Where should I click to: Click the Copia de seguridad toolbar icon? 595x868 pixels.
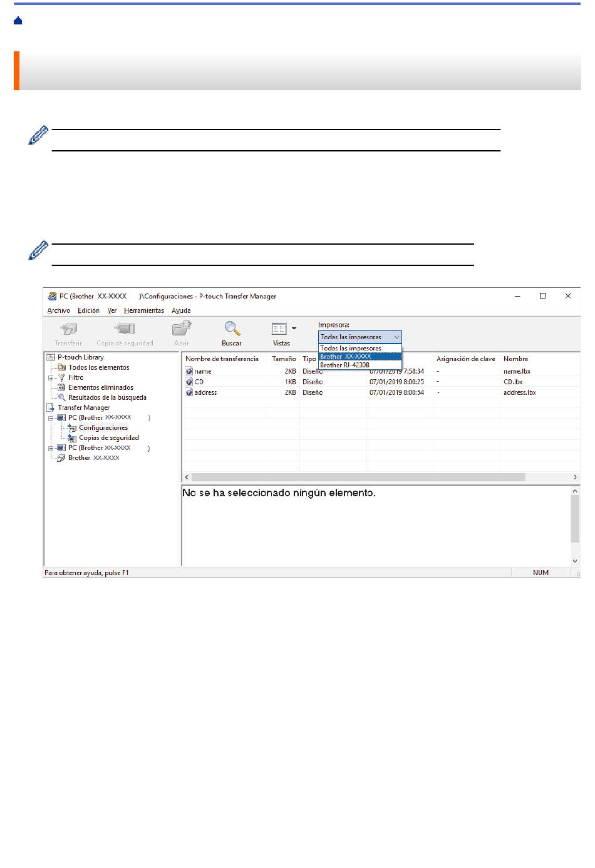(x=125, y=329)
